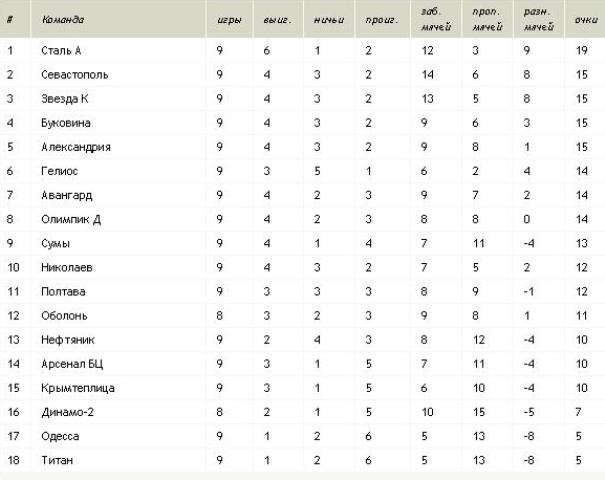Image resolution: width=605 pixels, height=480 pixels.
Task: Click the Николаев team name
Action: click(x=67, y=267)
